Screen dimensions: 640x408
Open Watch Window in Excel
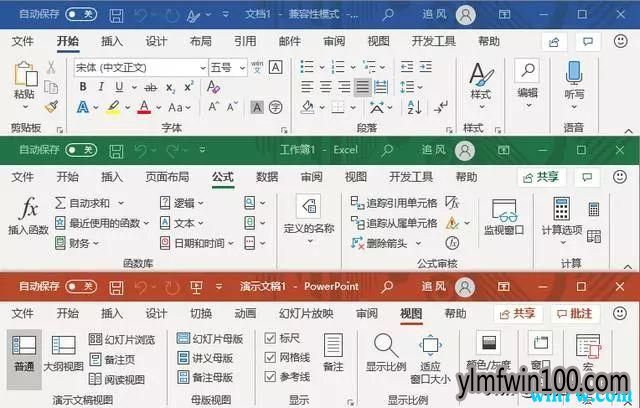pos(504,216)
